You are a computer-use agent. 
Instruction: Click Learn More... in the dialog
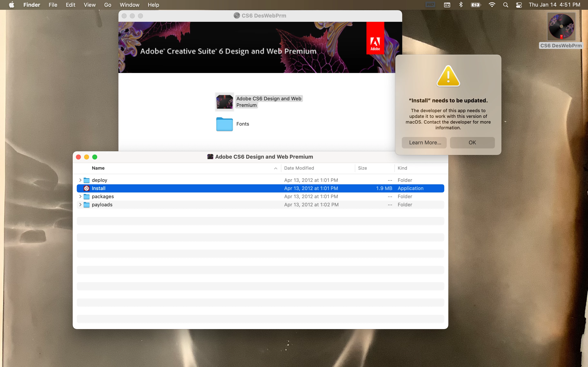(424, 143)
